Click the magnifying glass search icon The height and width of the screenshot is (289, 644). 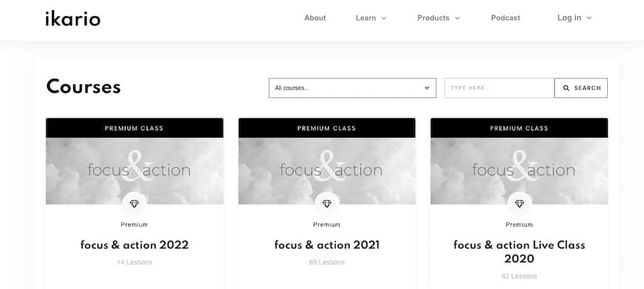tap(567, 88)
